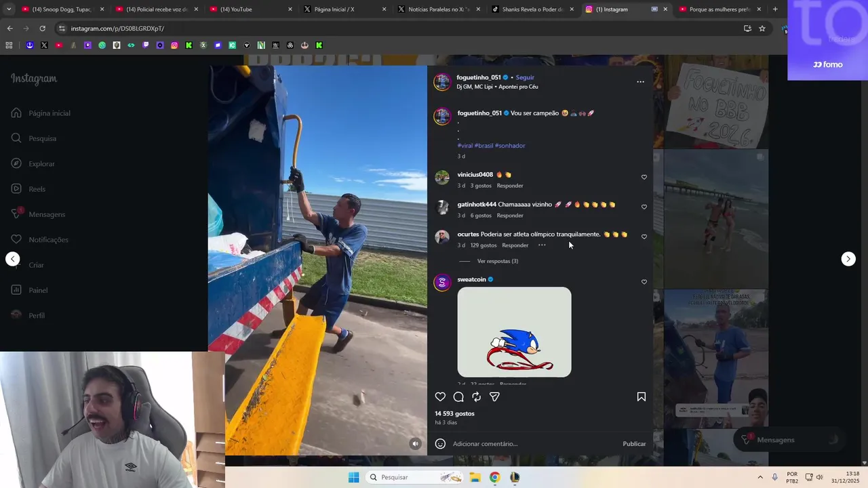Viewport: 868px width, 488px height.
Task: Click the taskbar Pesquisar search box
Action: (415, 477)
